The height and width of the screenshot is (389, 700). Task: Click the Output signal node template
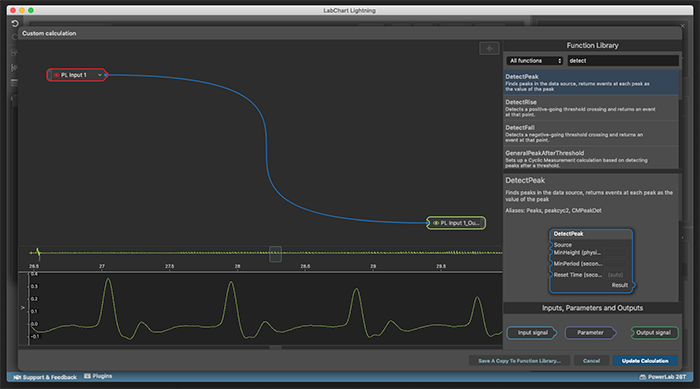tap(654, 333)
